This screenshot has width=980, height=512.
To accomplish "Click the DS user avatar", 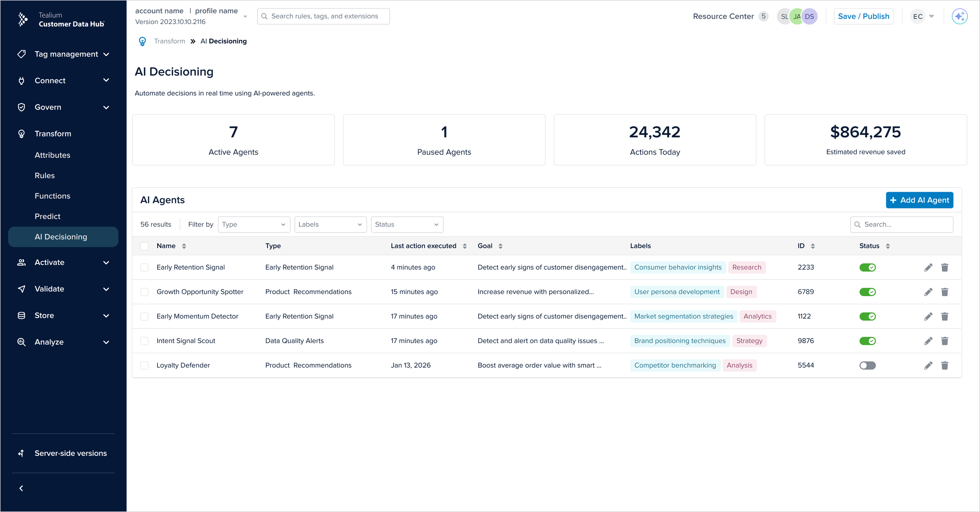I will coord(809,16).
